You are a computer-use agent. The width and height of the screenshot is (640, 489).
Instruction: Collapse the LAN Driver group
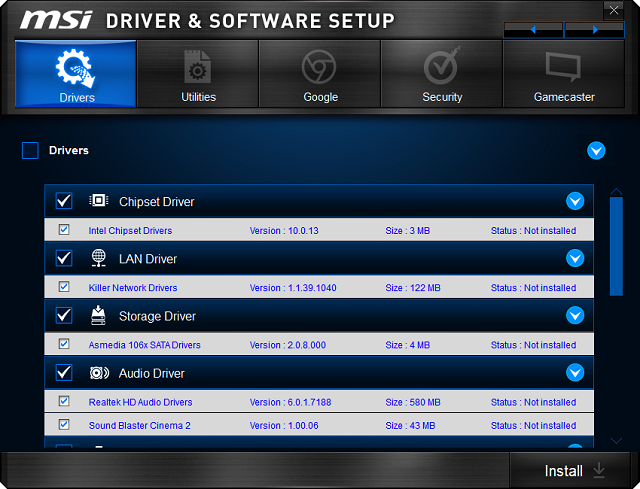click(575, 258)
